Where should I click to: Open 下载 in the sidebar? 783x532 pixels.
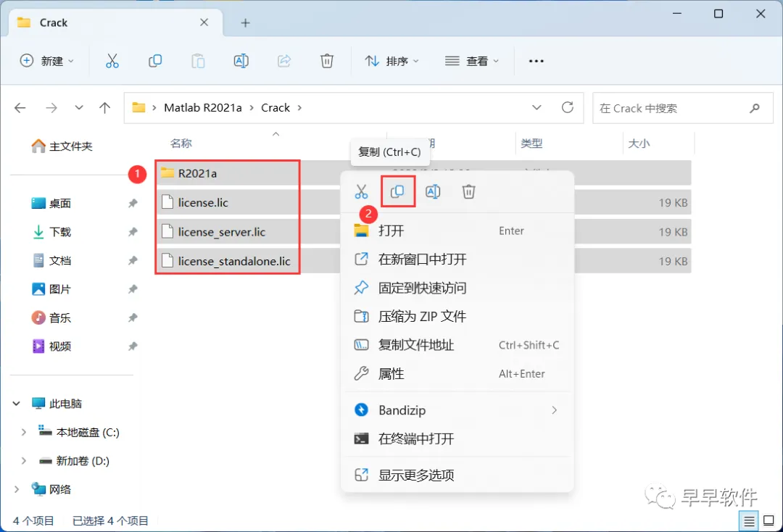pyautogui.click(x=51, y=232)
